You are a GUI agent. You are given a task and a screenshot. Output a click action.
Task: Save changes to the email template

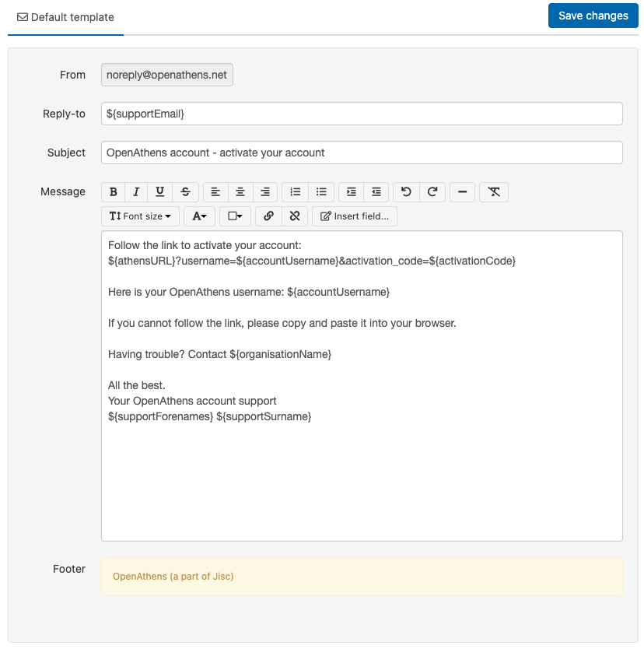[x=593, y=16]
